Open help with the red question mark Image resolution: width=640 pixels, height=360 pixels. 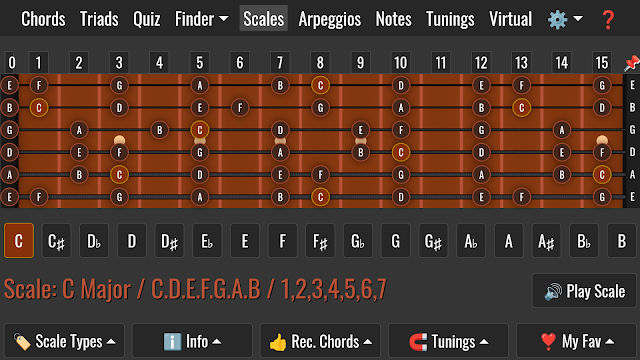[608, 19]
